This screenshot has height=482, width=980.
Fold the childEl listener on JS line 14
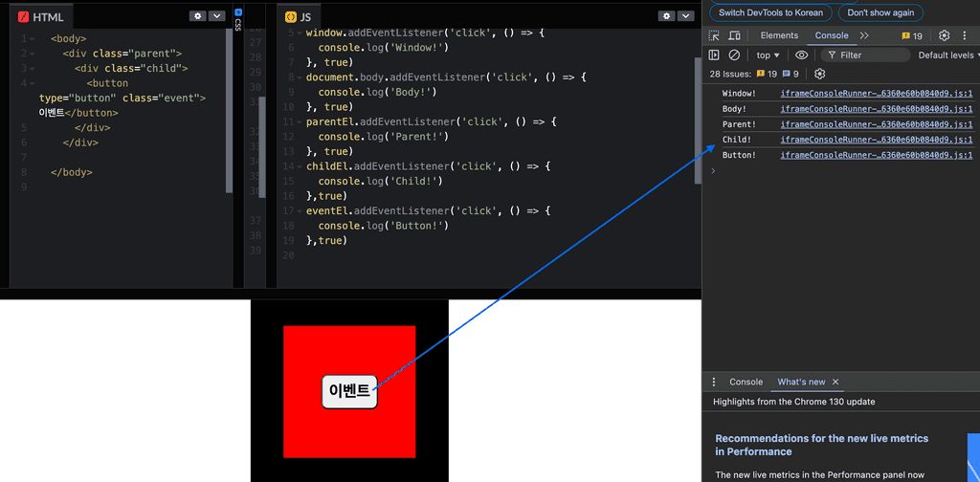coord(300,166)
